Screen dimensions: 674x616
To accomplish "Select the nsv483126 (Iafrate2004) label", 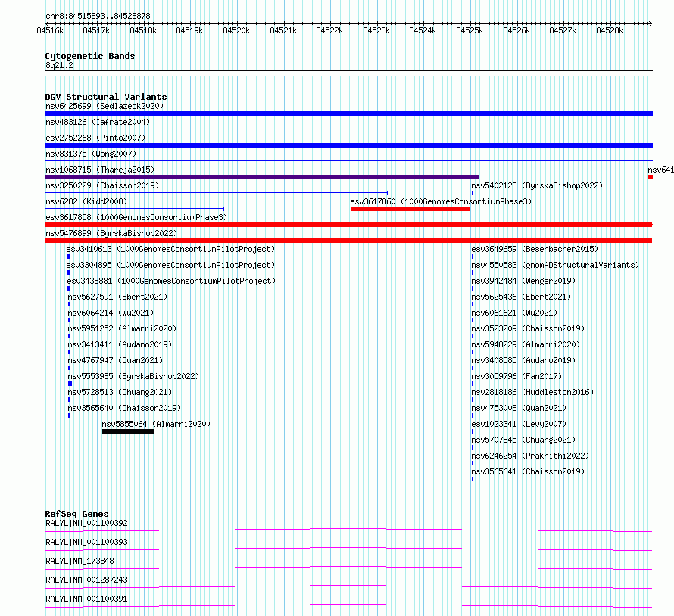I will (x=98, y=122).
